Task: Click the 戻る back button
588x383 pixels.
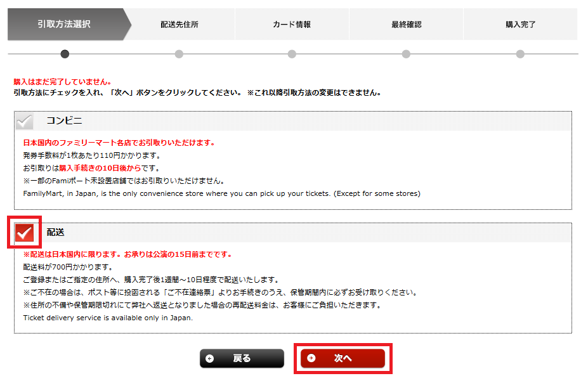Action: pos(242,358)
